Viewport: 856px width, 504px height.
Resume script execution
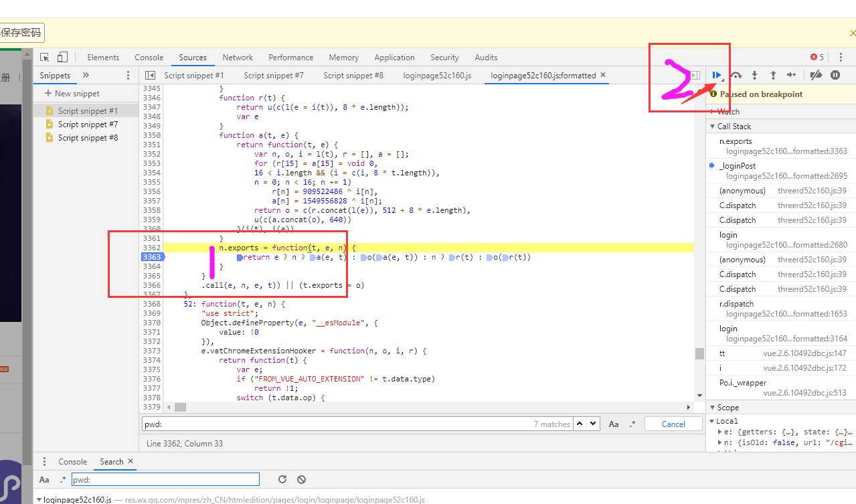(x=717, y=76)
